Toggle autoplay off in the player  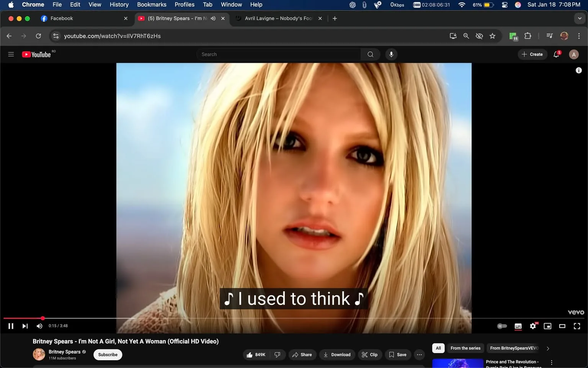pyautogui.click(x=501, y=326)
